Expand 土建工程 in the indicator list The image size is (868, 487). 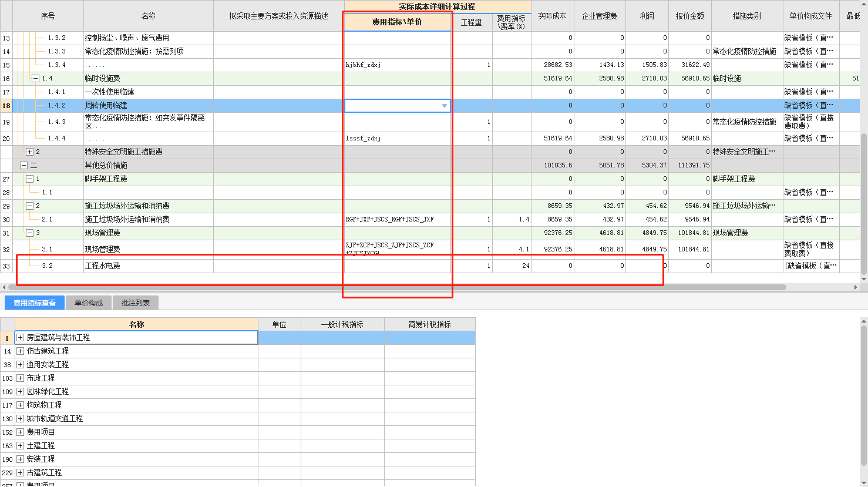pyautogui.click(x=20, y=446)
